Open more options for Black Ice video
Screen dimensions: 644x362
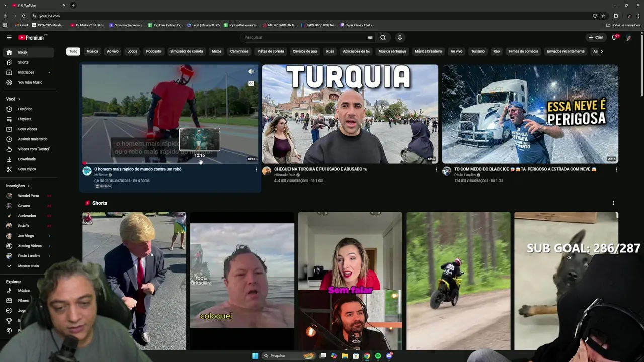click(x=616, y=169)
